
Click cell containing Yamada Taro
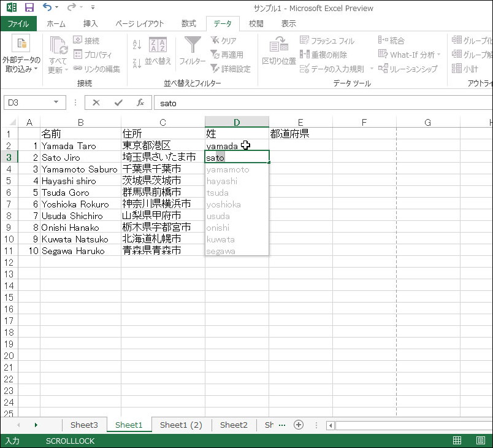pos(81,145)
